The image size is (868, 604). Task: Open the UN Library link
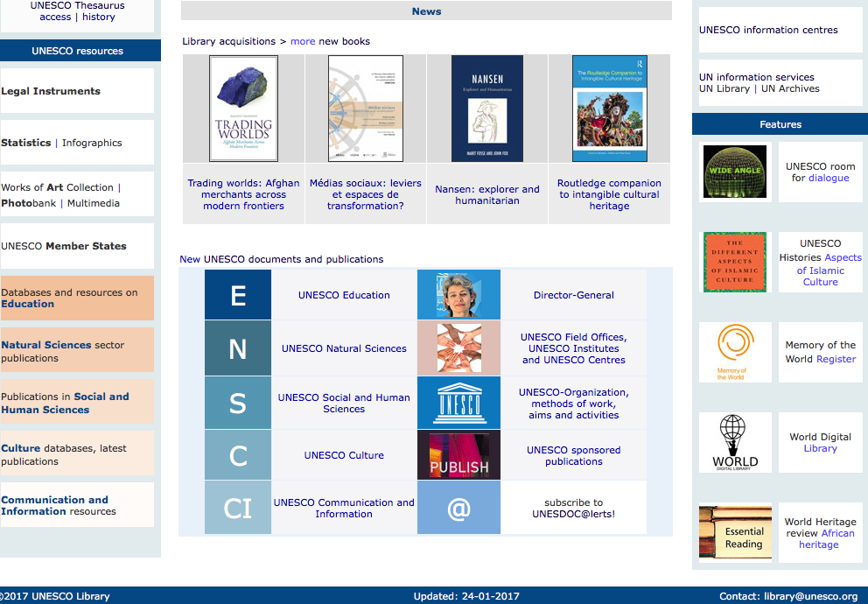pos(724,88)
